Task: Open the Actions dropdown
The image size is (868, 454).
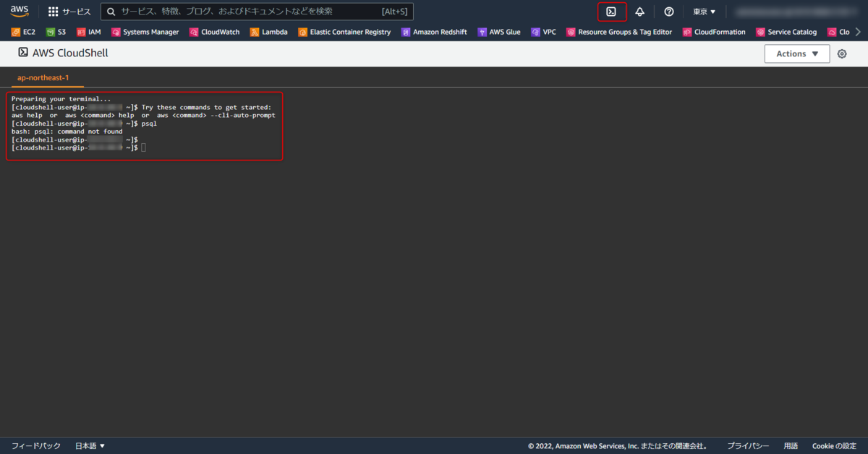Action: pyautogui.click(x=797, y=53)
